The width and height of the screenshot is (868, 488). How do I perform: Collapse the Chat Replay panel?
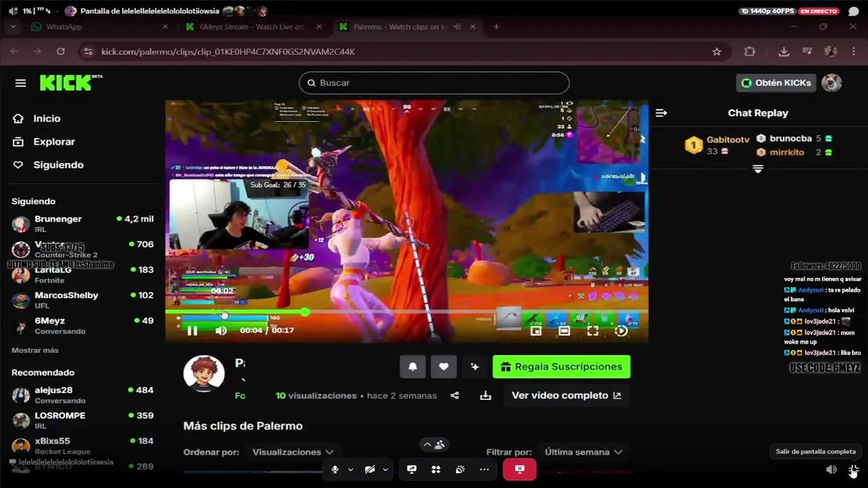[x=661, y=113]
